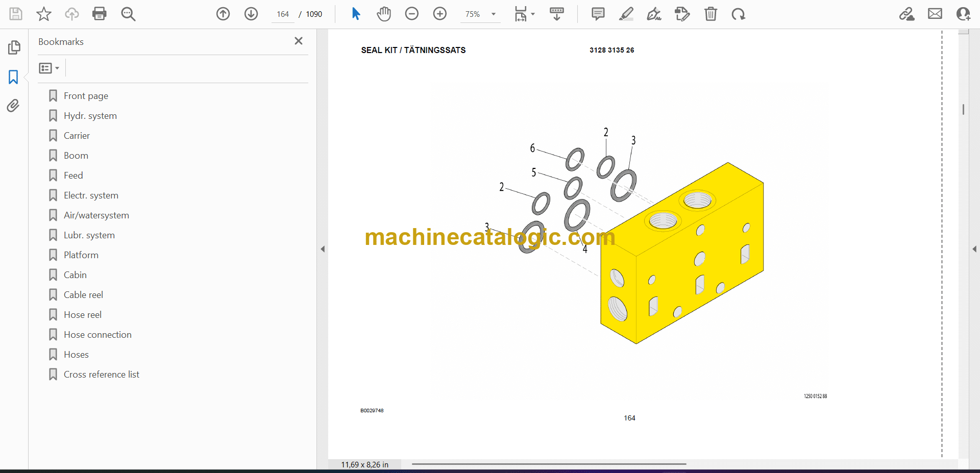This screenshot has width=980, height=473.
Task: Jump to Electr. system bookmark
Action: pyautogui.click(x=91, y=195)
